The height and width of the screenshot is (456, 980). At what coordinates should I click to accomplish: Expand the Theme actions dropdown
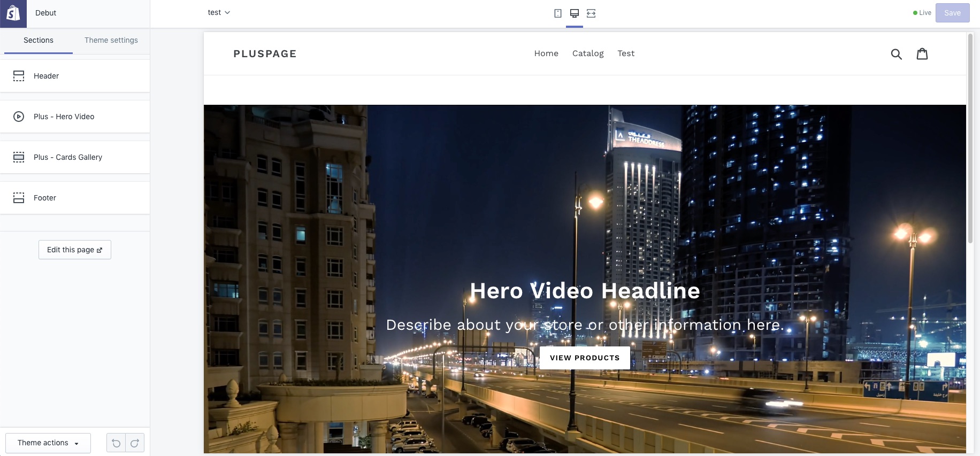48,443
